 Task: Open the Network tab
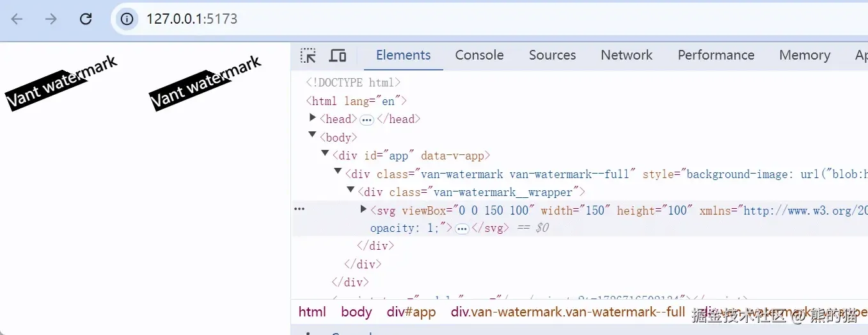click(626, 55)
